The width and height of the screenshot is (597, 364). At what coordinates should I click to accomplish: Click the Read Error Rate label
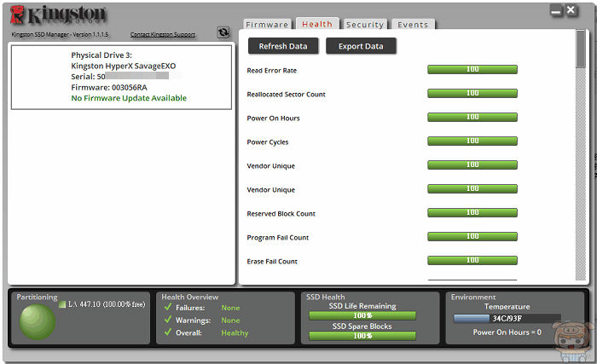tap(271, 71)
